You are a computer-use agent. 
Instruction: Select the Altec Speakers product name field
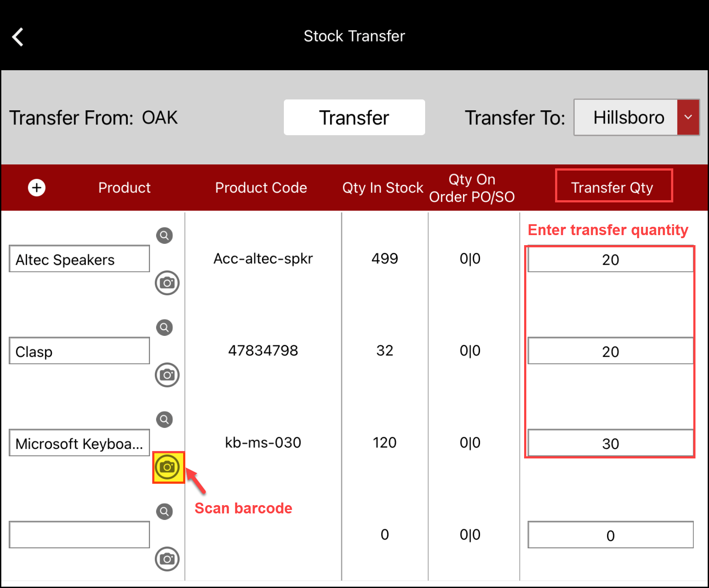pyautogui.click(x=79, y=259)
